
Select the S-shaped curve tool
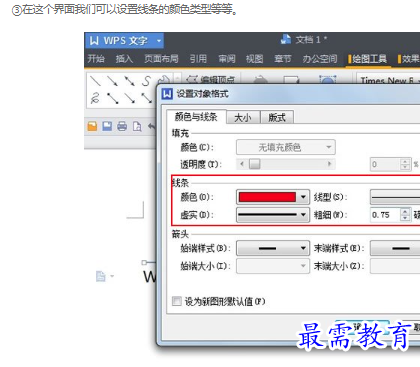[146, 81]
